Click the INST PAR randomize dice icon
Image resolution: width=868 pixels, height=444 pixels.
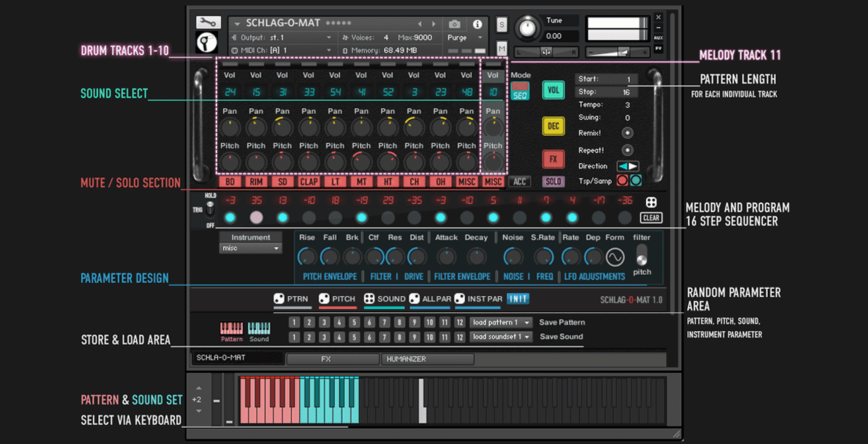459,299
